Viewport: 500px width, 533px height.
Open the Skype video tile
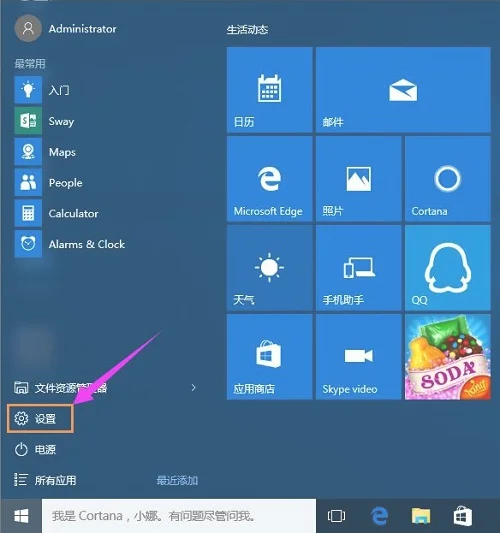pyautogui.click(x=359, y=357)
